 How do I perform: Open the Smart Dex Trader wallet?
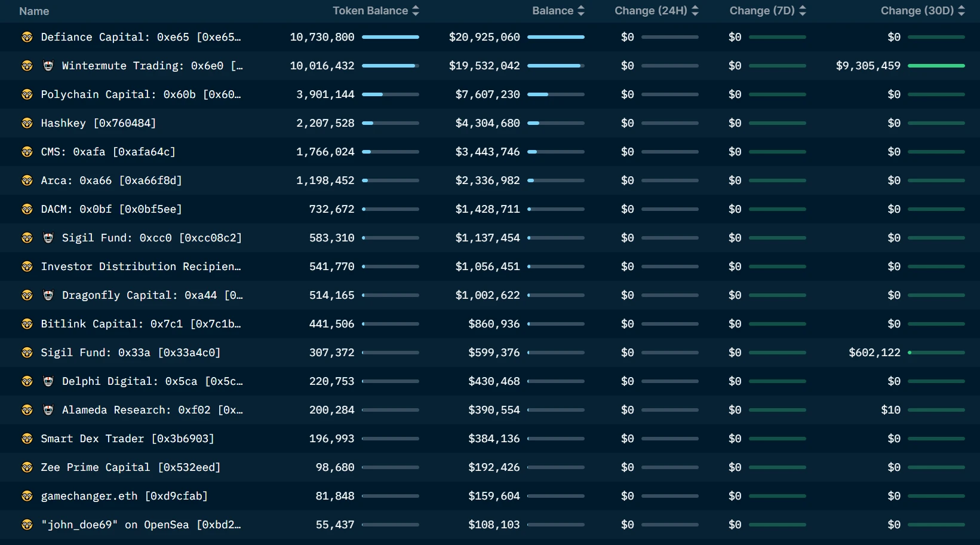pyautogui.click(x=127, y=439)
